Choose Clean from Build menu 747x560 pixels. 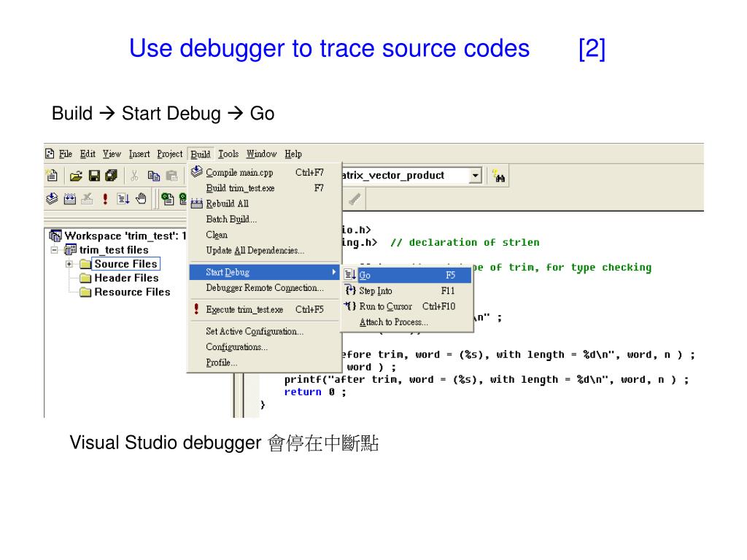click(265, 235)
